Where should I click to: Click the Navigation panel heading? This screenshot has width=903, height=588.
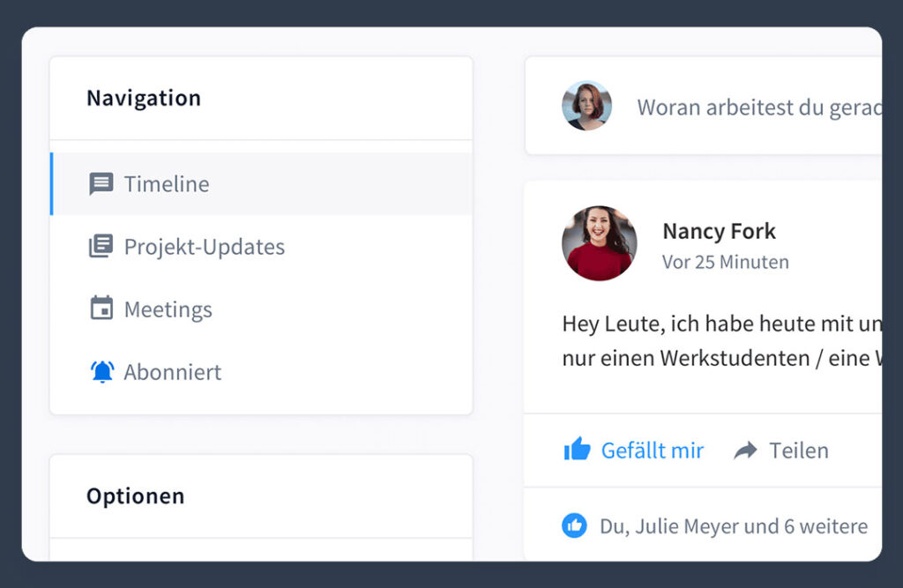pyautogui.click(x=144, y=98)
